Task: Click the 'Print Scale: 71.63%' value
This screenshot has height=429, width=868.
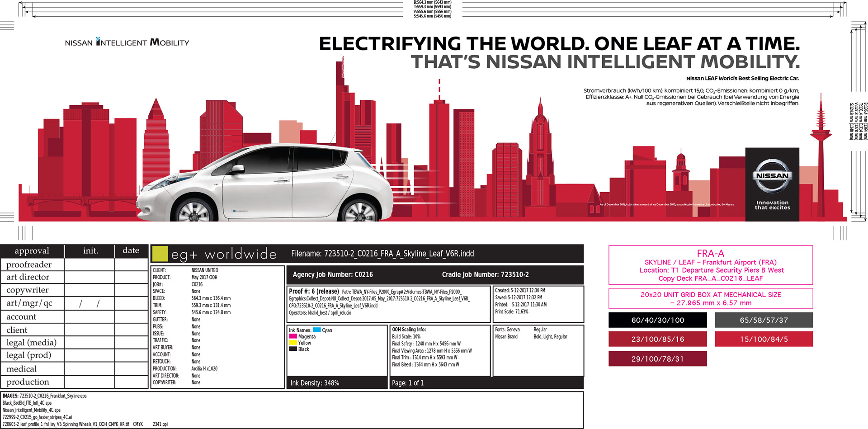Action: click(x=512, y=311)
